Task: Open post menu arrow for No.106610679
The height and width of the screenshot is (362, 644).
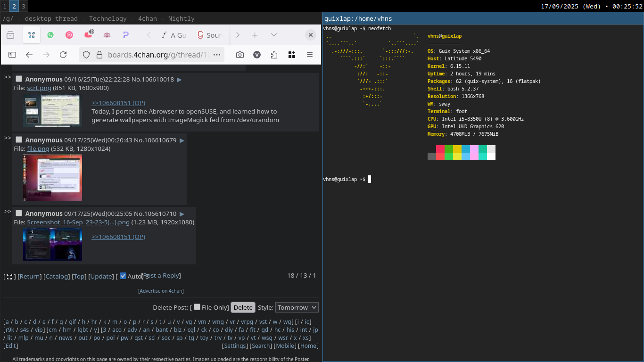Action: click(182, 140)
